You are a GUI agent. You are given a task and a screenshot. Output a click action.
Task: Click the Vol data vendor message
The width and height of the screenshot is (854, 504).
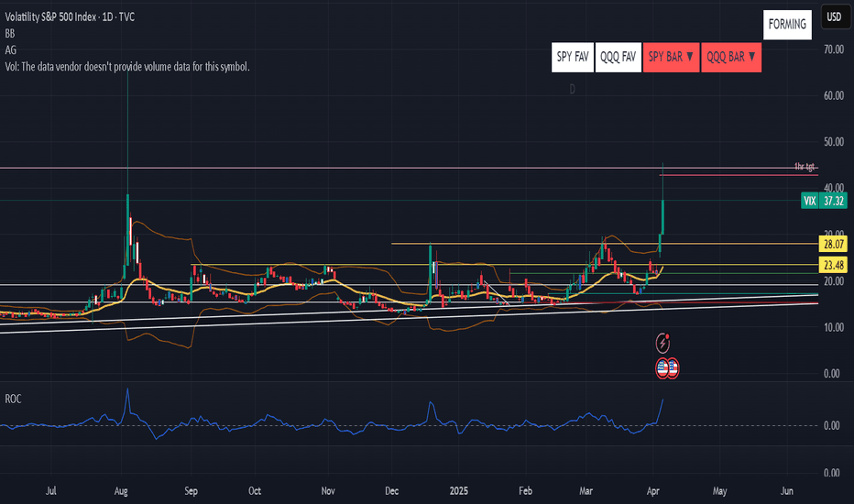(126, 67)
